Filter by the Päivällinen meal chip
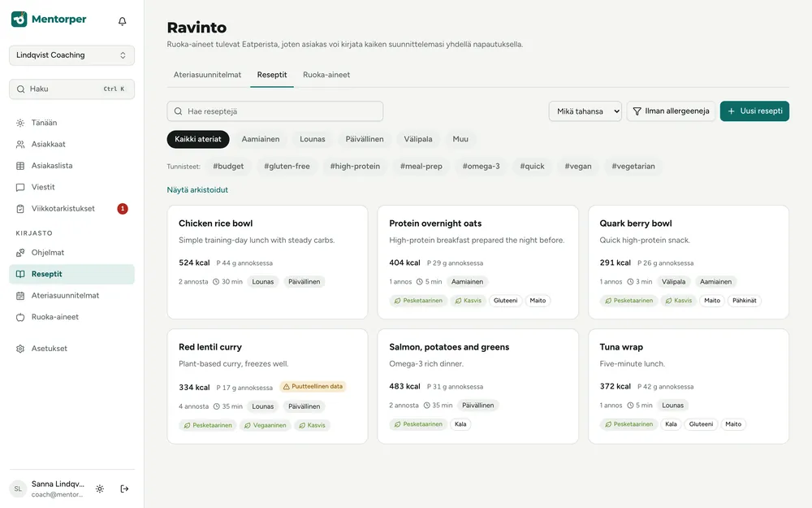Image resolution: width=812 pixels, height=508 pixels. coord(365,139)
